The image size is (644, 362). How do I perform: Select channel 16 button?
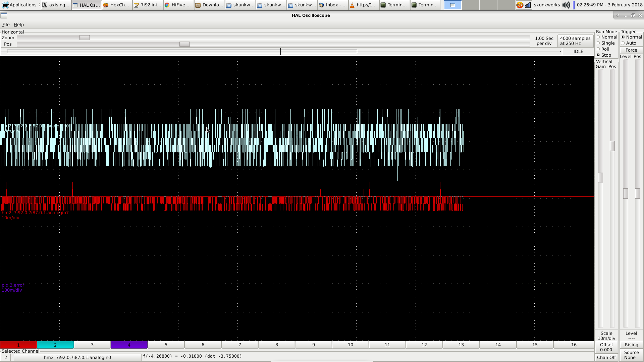pyautogui.click(x=574, y=345)
